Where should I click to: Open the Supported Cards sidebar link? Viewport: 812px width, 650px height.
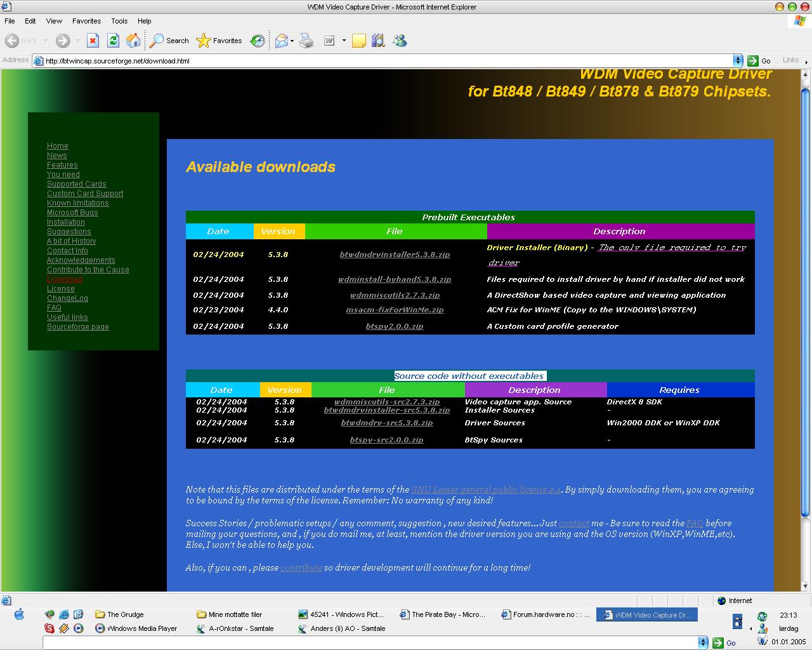click(x=77, y=184)
